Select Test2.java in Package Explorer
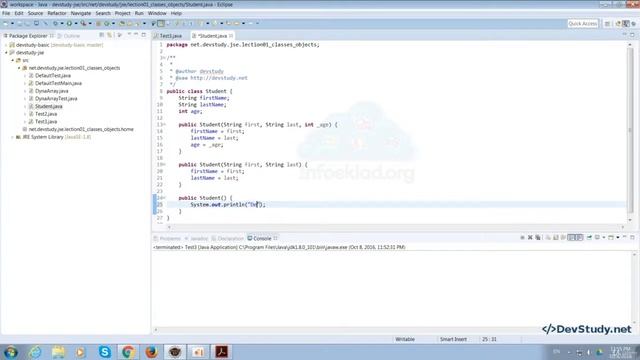Image resolution: width=640 pixels, height=360 pixels. click(46, 114)
